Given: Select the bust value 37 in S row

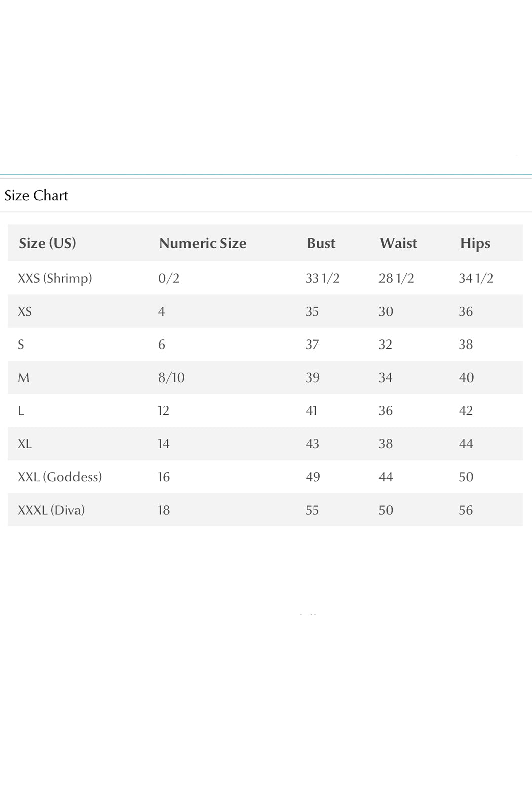Looking at the screenshot, I should (x=312, y=345).
